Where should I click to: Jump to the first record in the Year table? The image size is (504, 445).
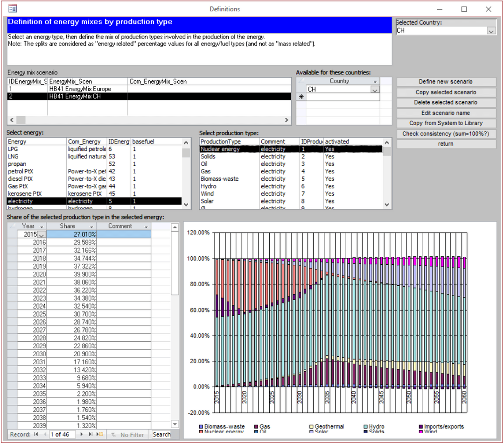click(35, 434)
